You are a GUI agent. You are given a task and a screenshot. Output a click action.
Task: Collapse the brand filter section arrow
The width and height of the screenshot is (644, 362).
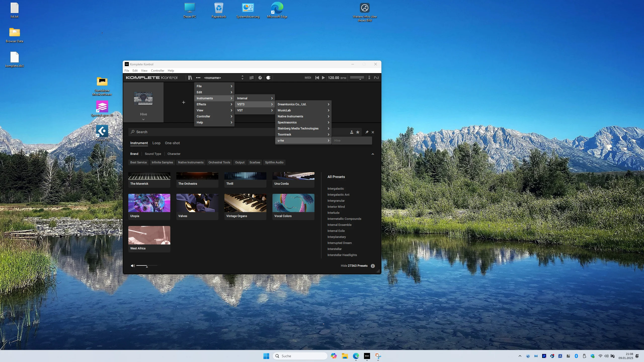pos(373,154)
